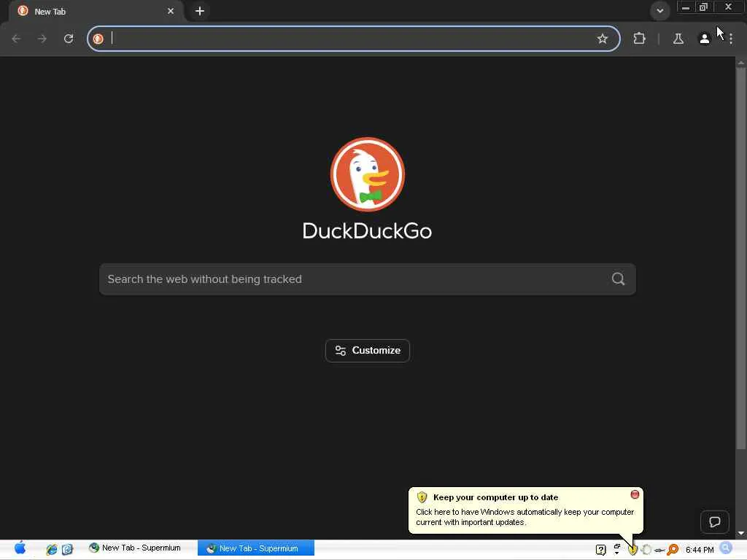Open the browser three-dot menu
The height and width of the screenshot is (560, 747).
[x=731, y=39]
